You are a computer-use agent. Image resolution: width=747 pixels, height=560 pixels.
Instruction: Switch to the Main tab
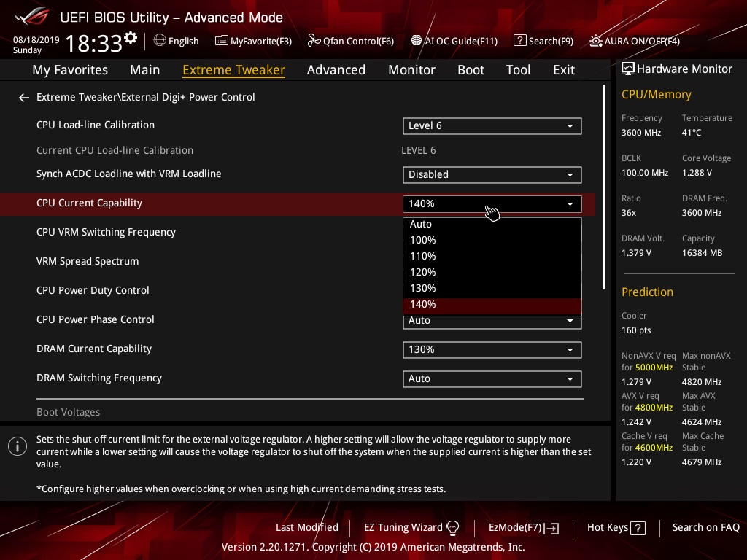point(145,70)
